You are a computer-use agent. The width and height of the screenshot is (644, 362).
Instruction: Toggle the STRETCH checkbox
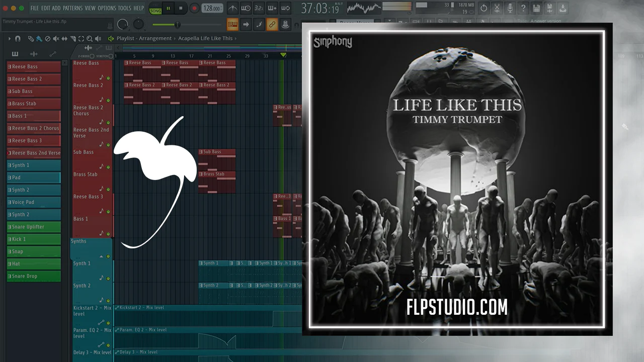pyautogui.click(x=112, y=56)
